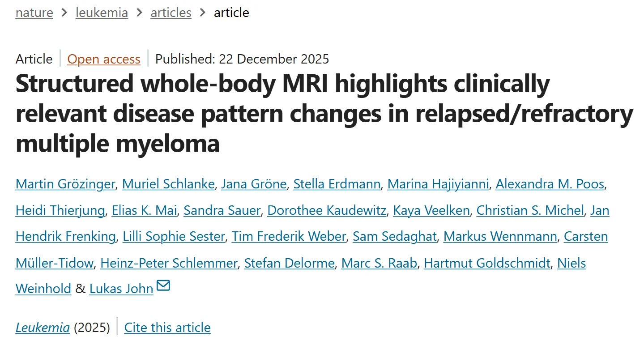Open Elias K. Mai's author link
The width and height of the screenshot is (644, 345).
144,210
